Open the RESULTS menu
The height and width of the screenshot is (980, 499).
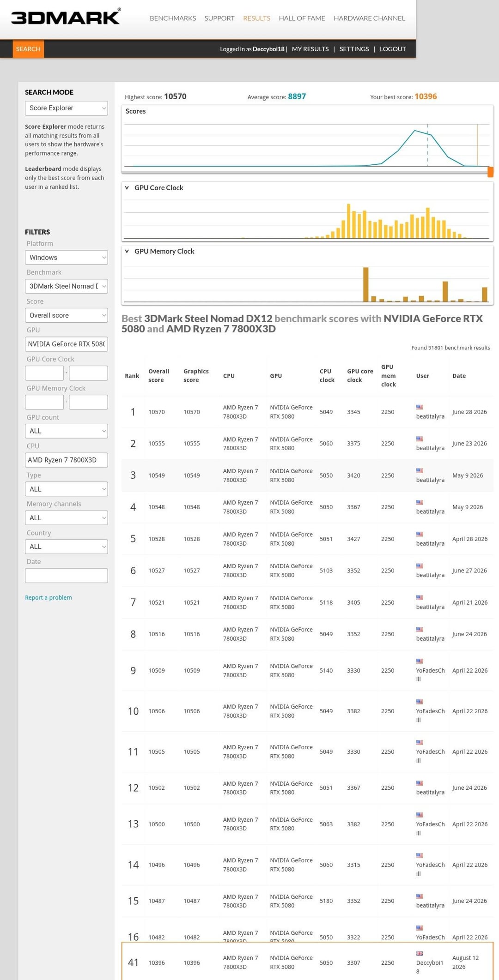click(x=256, y=18)
